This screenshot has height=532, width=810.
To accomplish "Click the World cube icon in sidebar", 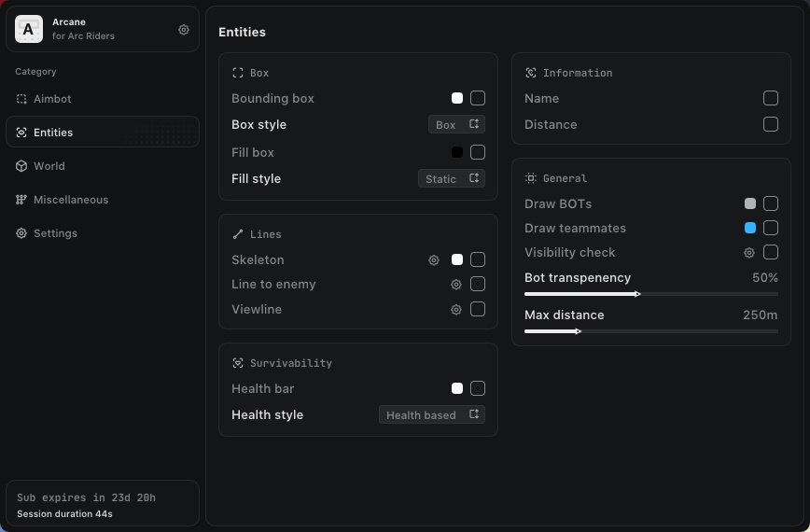I will pos(21,166).
